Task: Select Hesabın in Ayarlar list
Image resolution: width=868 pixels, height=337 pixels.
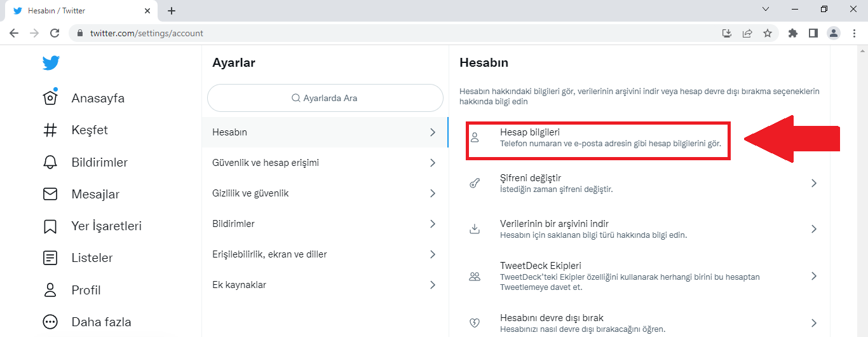Action: (325, 132)
